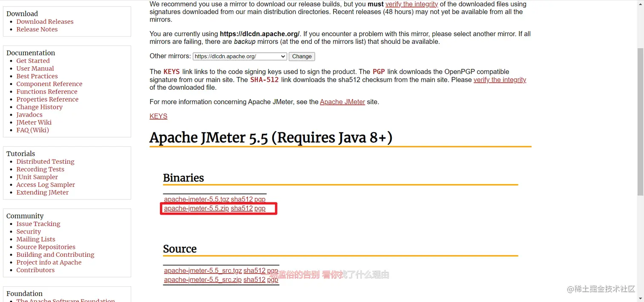Click the Documentation sidebar heading

(x=31, y=53)
